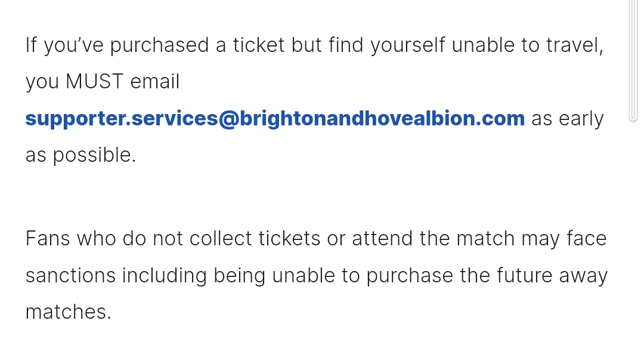Click the word "sanctions" in second paragraph
The width and height of the screenshot is (644, 354).
point(70,275)
